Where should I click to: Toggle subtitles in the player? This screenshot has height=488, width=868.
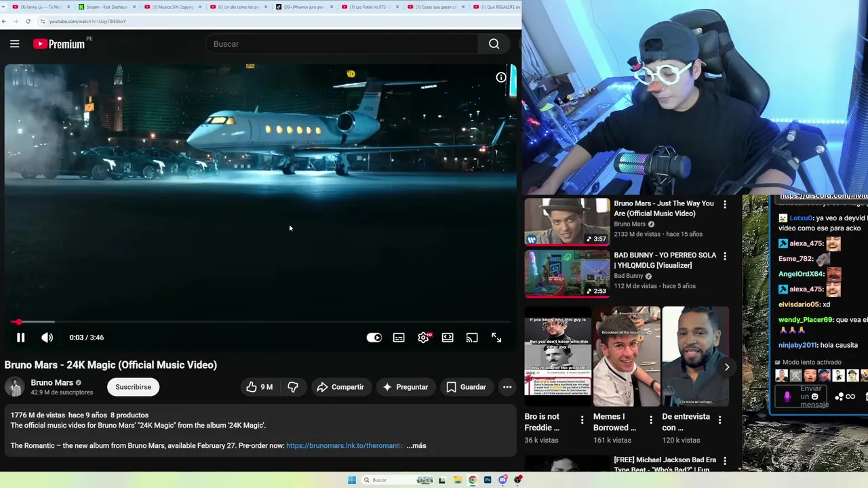pyautogui.click(x=399, y=338)
